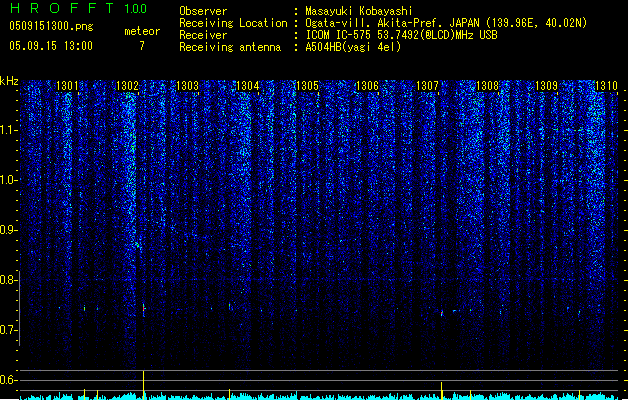Click the 1.1 kHz axis tick label

pos(9,130)
